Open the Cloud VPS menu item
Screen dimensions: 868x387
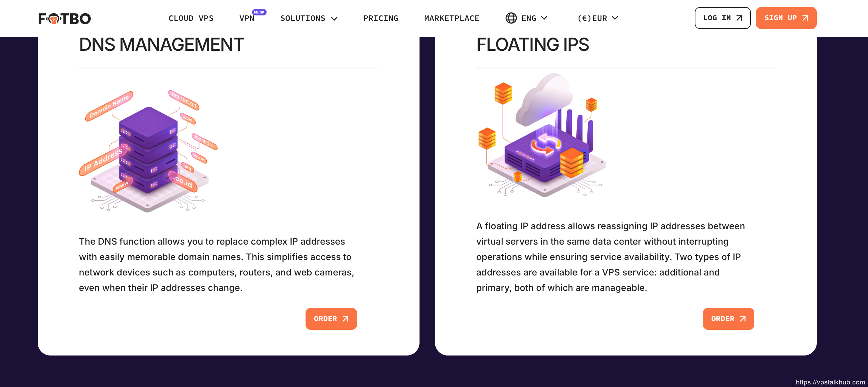tap(191, 18)
